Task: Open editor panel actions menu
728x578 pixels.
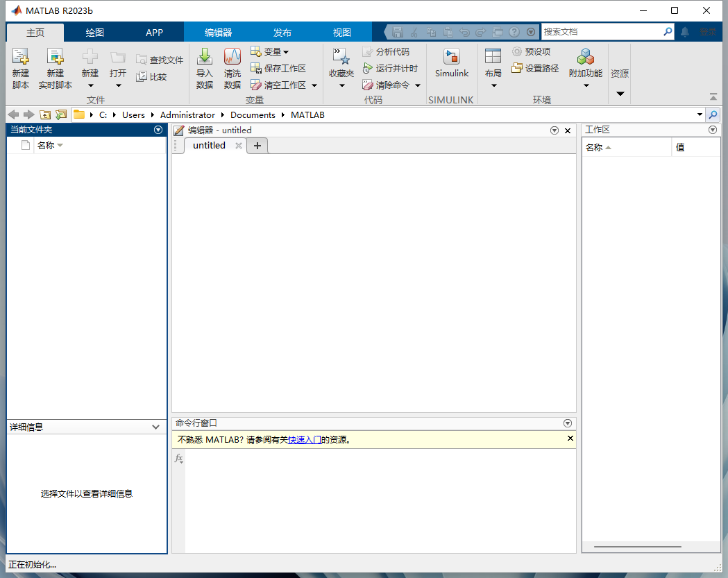Action: tap(555, 130)
